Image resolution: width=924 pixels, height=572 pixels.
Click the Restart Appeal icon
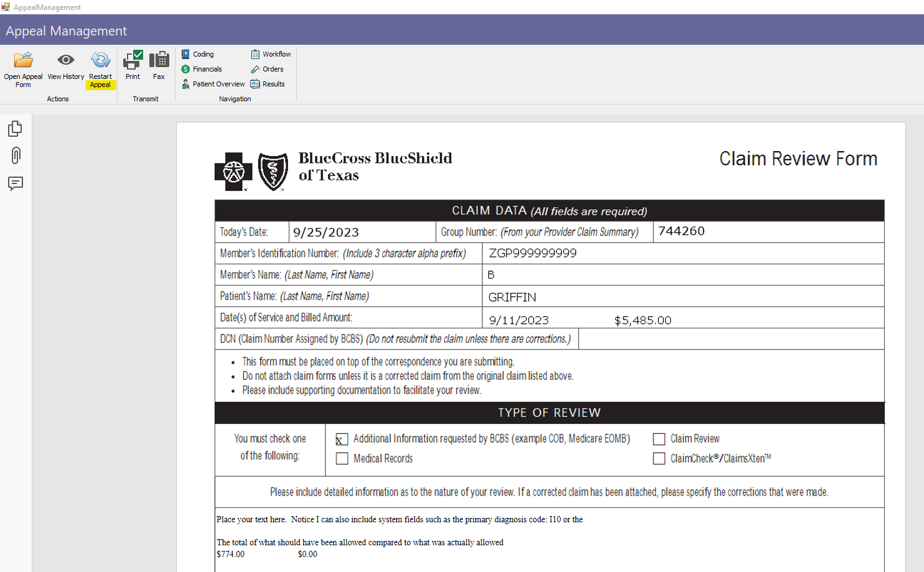click(100, 60)
